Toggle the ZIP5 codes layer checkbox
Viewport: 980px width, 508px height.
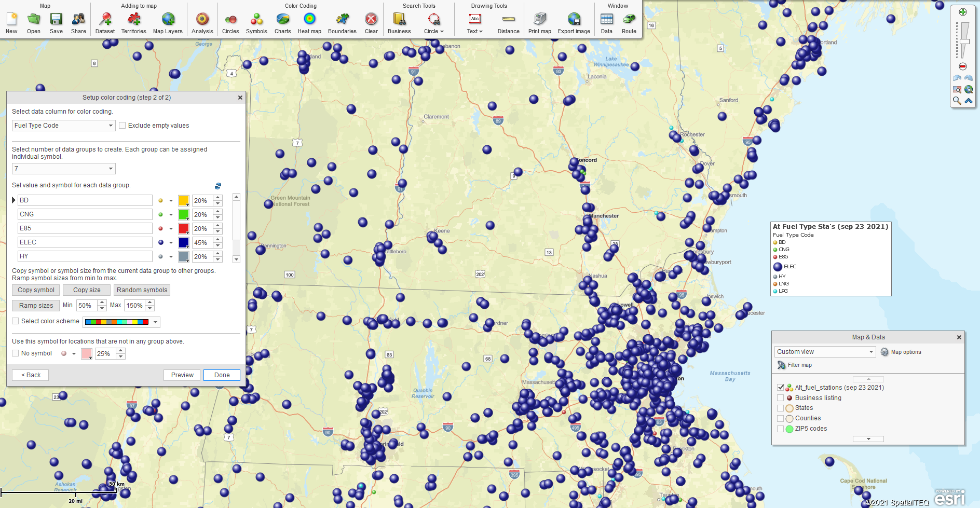pyautogui.click(x=780, y=429)
